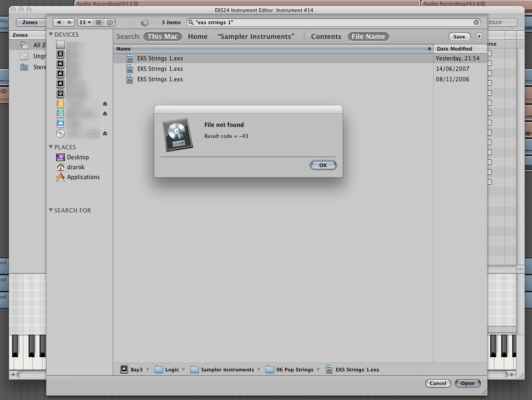Switch file browser to list view

point(98,23)
